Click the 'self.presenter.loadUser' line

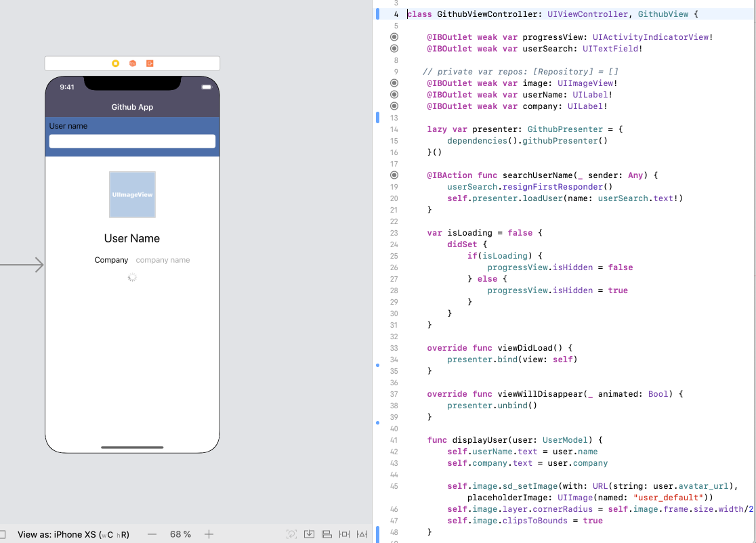[x=565, y=198]
